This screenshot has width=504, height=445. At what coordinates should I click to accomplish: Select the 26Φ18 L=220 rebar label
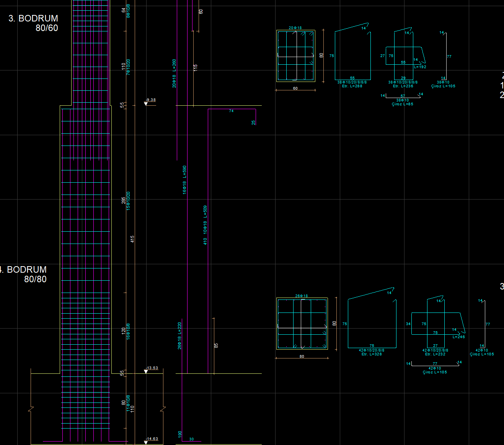click(x=179, y=335)
